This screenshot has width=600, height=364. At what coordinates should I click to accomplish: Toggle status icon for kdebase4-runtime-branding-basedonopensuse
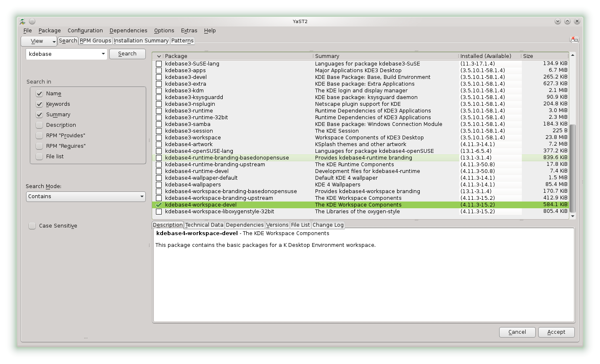tap(159, 158)
